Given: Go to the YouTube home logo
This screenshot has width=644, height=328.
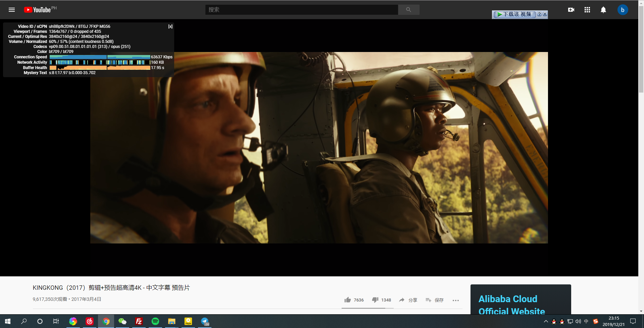Looking at the screenshot, I should (38, 10).
